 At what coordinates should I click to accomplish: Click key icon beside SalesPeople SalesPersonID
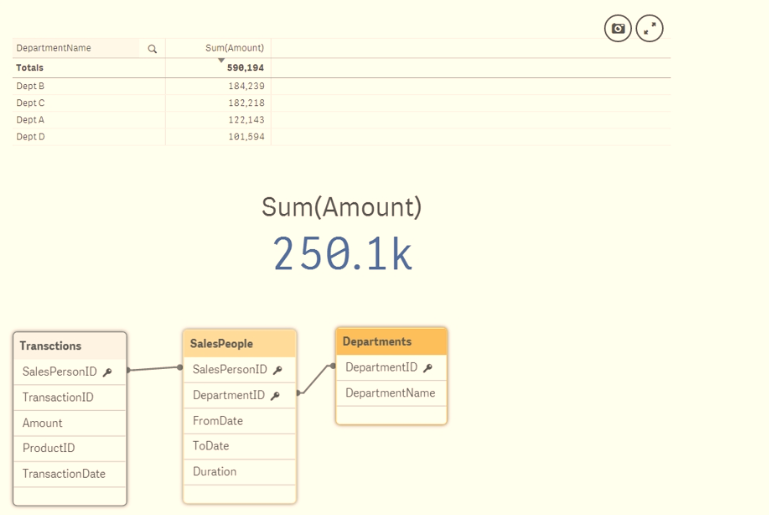[277, 370]
